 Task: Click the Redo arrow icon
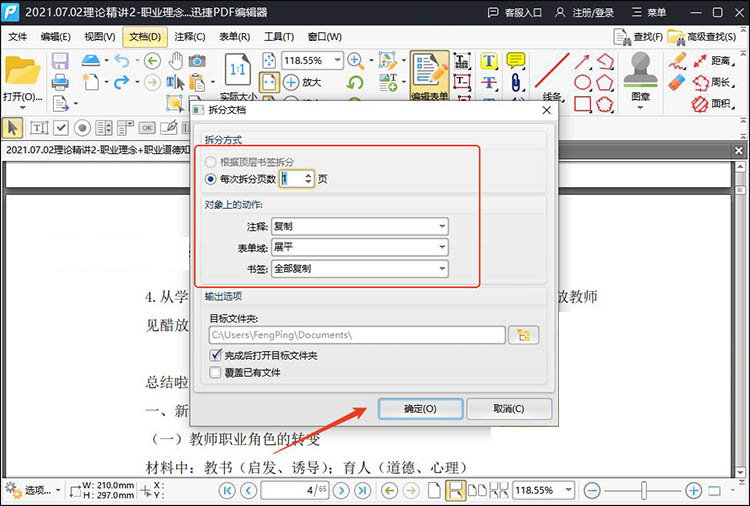point(122,82)
